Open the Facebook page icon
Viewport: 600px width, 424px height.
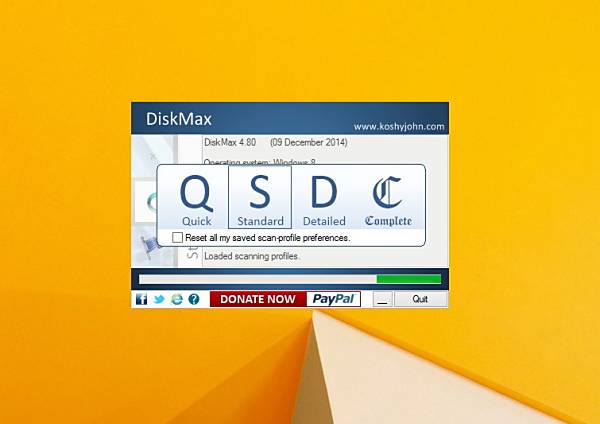pyautogui.click(x=141, y=299)
